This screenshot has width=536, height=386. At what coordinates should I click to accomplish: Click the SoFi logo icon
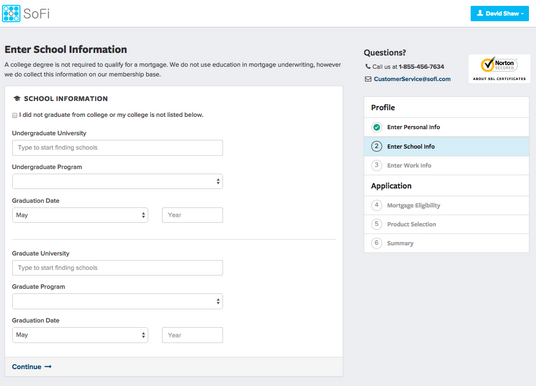(x=11, y=14)
